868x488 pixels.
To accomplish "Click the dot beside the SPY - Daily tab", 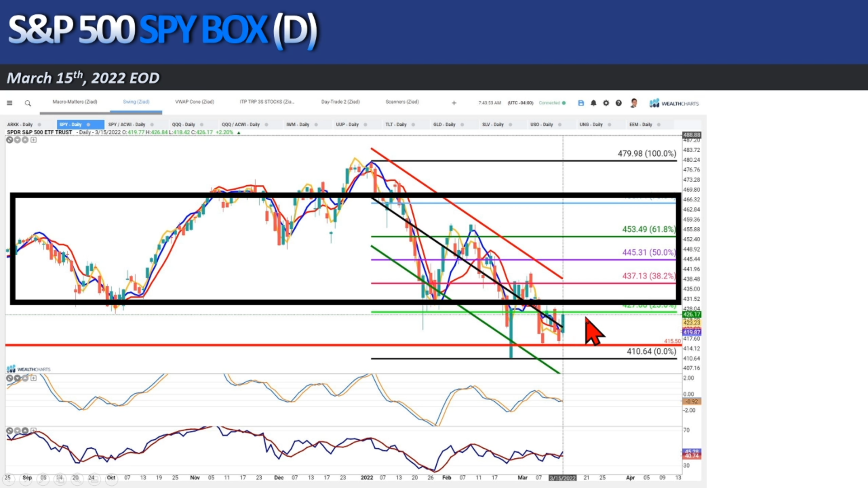I will 88,125.
